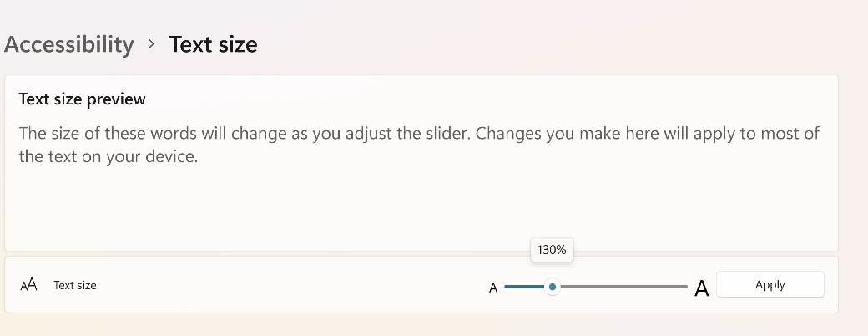The height and width of the screenshot is (336, 868).
Task: Click the blank middle area of the Text size row
Action: point(292,285)
